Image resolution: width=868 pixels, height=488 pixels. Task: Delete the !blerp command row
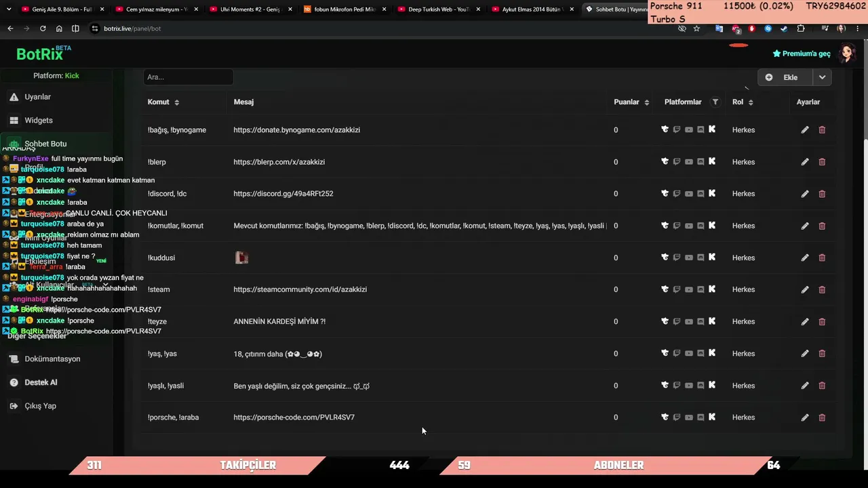pyautogui.click(x=822, y=162)
